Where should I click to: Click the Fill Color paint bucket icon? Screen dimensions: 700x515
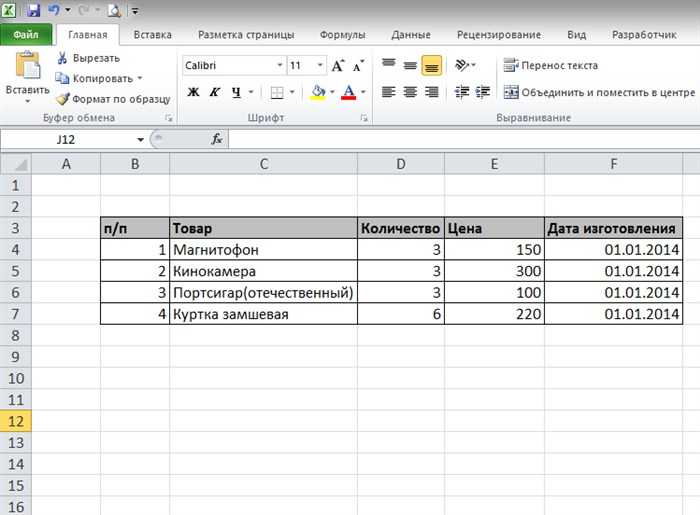pyautogui.click(x=318, y=92)
